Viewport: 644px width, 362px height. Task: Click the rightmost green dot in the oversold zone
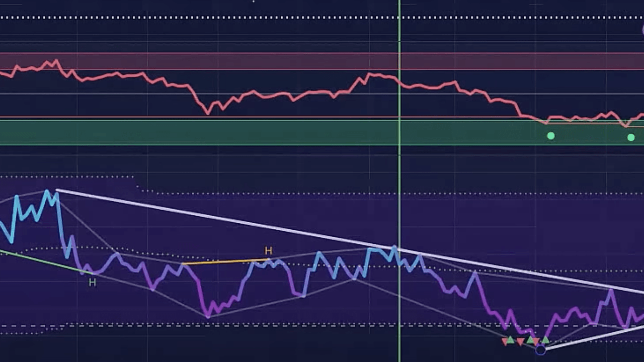click(x=631, y=137)
